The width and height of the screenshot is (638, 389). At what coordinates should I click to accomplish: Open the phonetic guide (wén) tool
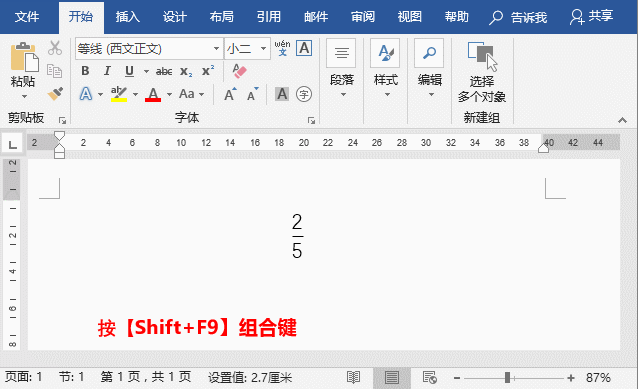click(x=282, y=48)
